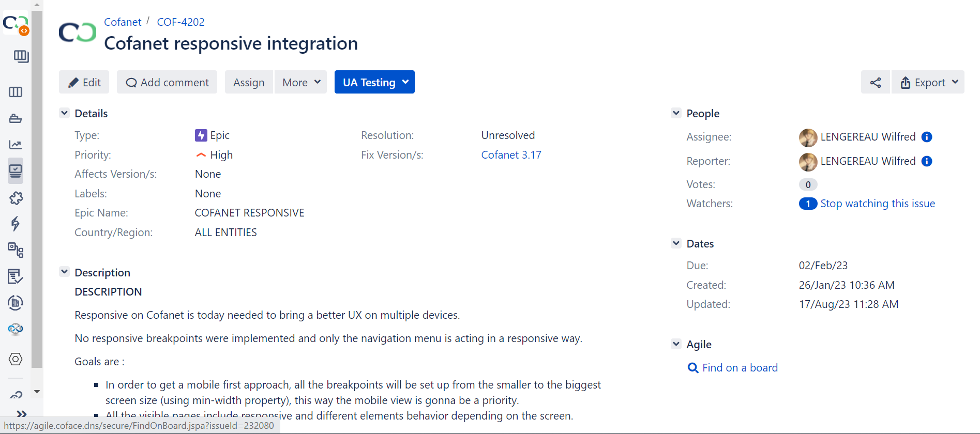Open the board columns icon in sidebar
Viewport: 980px width, 434px height.
16,92
